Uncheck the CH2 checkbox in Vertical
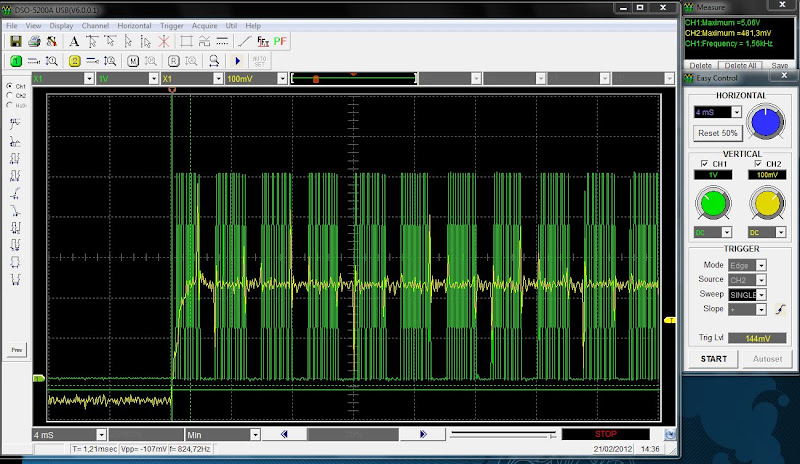The image size is (800, 464). pos(758,164)
